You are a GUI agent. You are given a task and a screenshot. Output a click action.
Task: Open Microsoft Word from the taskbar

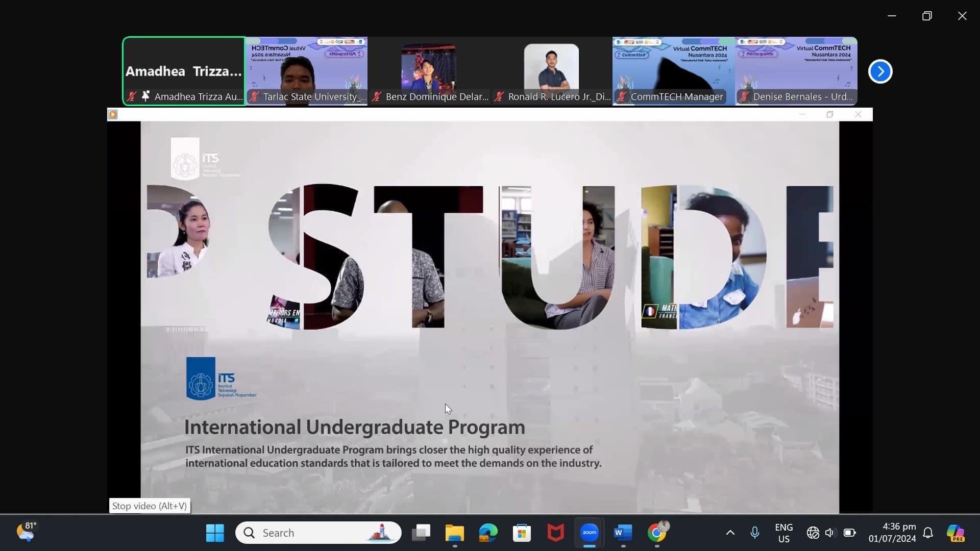pyautogui.click(x=623, y=533)
